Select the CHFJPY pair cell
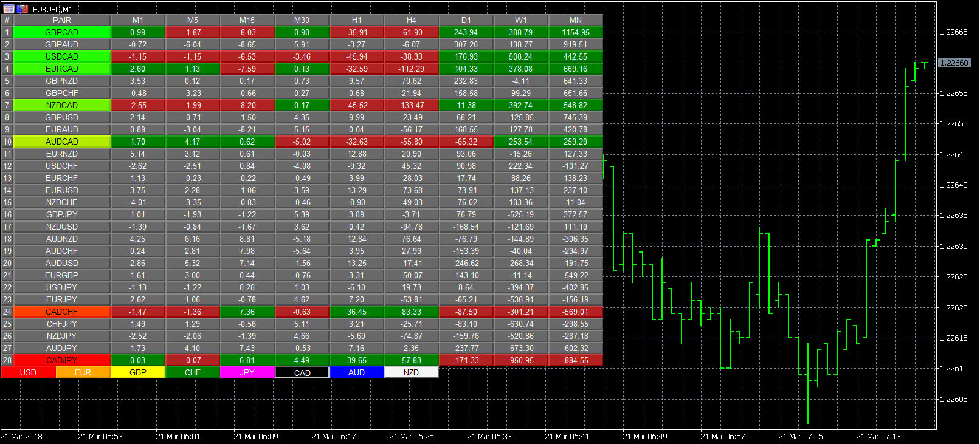The height and width of the screenshot is (444, 980). click(62, 324)
